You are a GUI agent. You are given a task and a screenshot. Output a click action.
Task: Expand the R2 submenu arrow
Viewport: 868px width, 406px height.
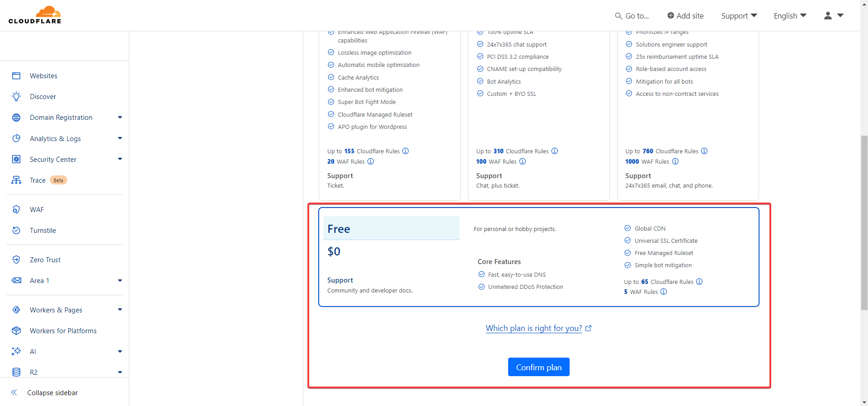(x=120, y=372)
